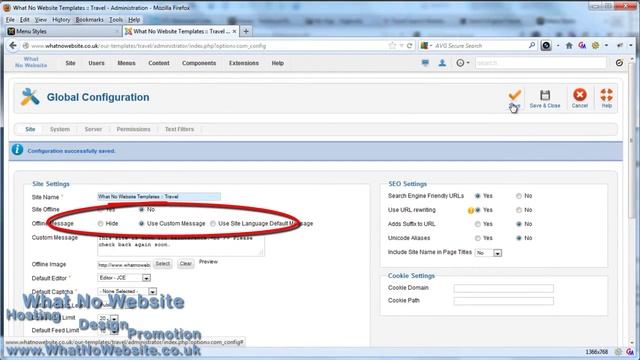640x360 pixels.
Task: Open the browser home icon
Action: [569, 46]
